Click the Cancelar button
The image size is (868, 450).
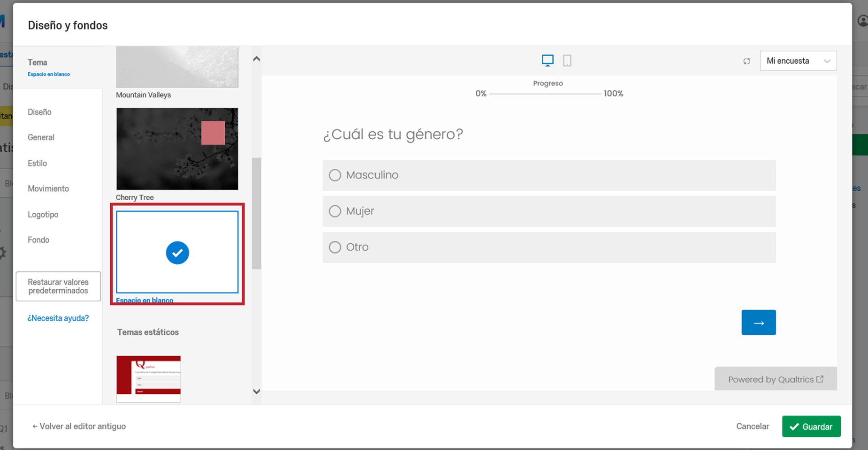(x=753, y=426)
